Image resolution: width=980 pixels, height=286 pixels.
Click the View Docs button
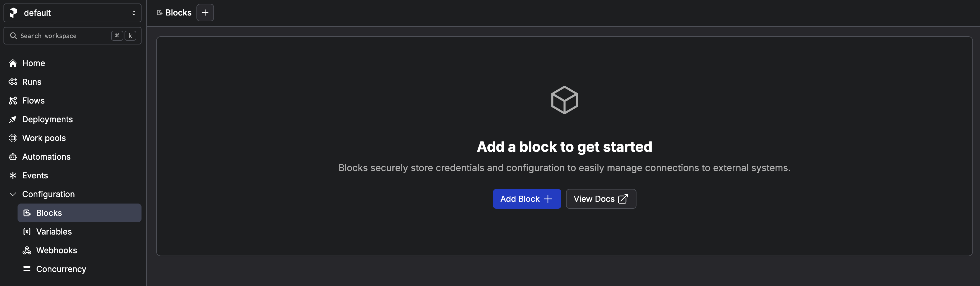tap(601, 199)
